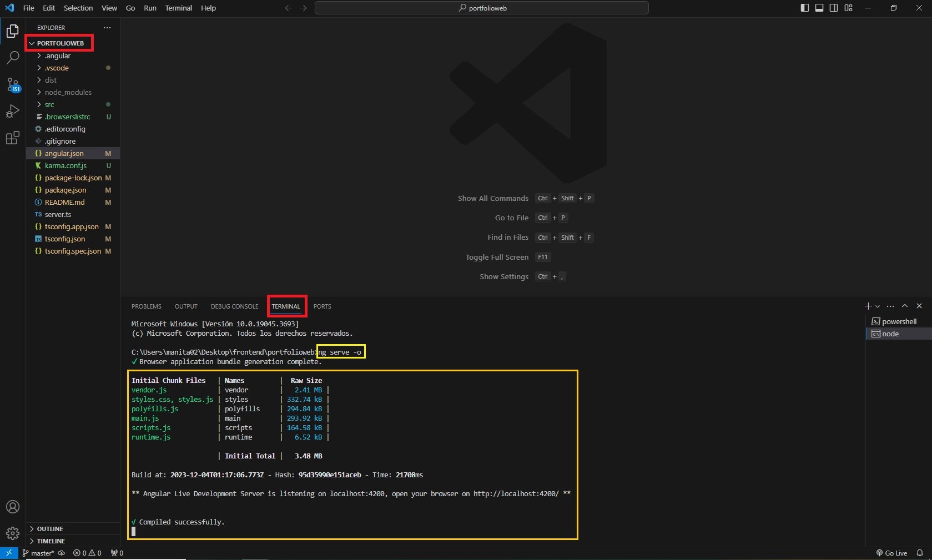Switch to the OUTPUT tab

186,306
